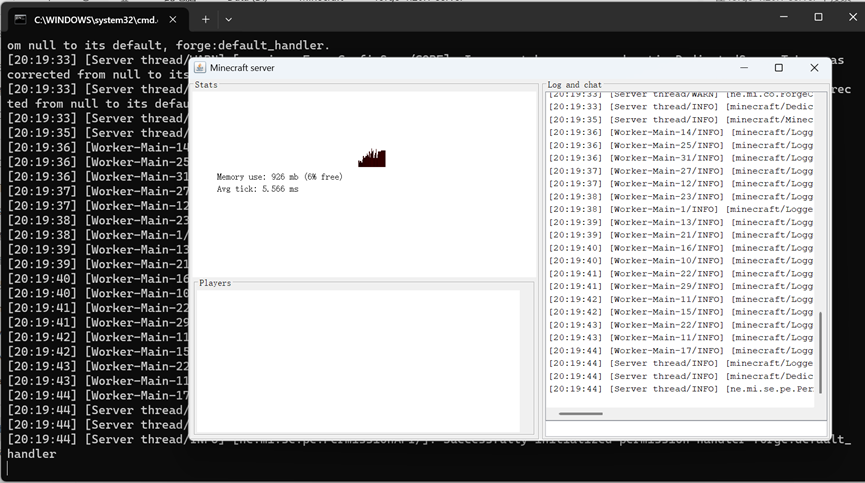Click GUI log line with Worker-Main-29/INFO
The width and height of the screenshot is (865, 483).
(x=681, y=286)
